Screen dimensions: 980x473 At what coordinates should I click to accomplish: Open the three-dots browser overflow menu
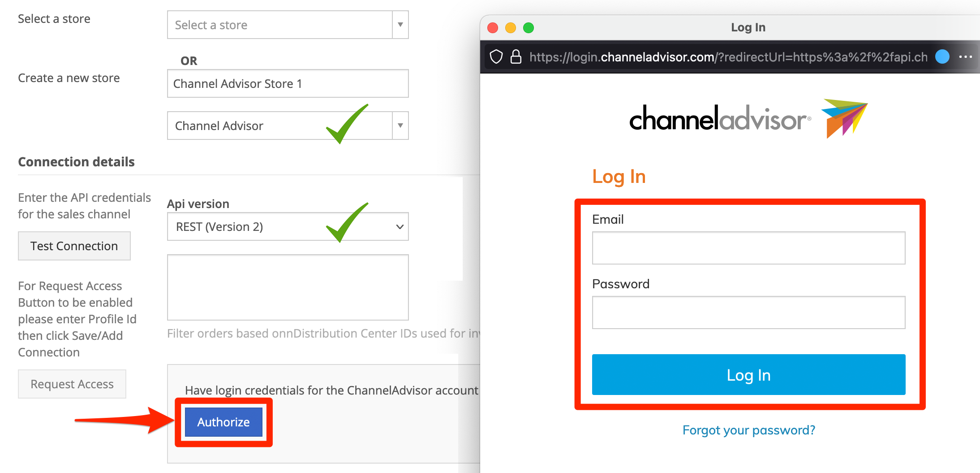[x=966, y=57]
